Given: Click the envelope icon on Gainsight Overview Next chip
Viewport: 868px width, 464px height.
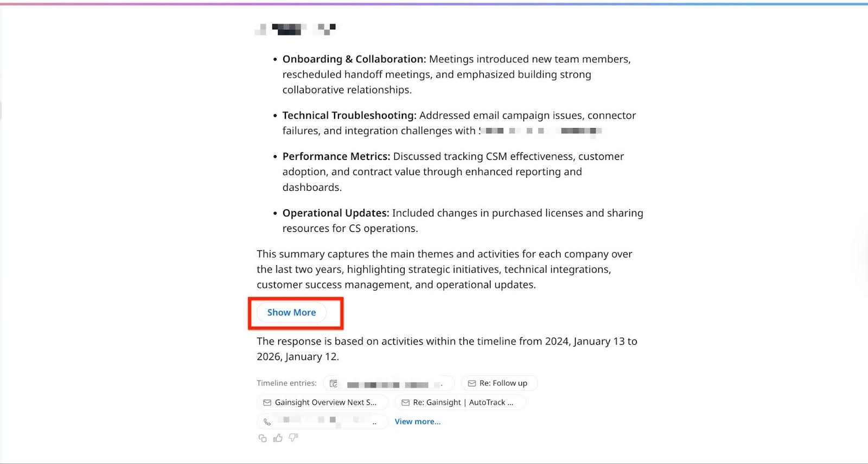Looking at the screenshot, I should click(267, 402).
